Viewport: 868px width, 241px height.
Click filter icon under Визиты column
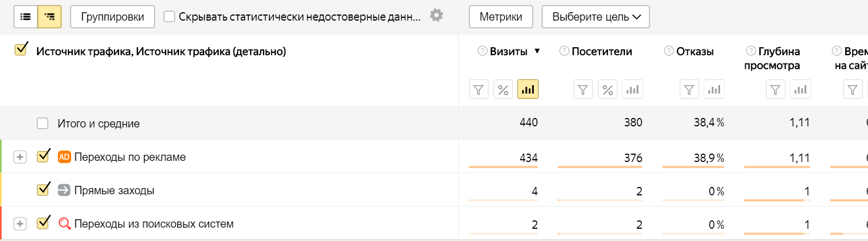point(479,89)
